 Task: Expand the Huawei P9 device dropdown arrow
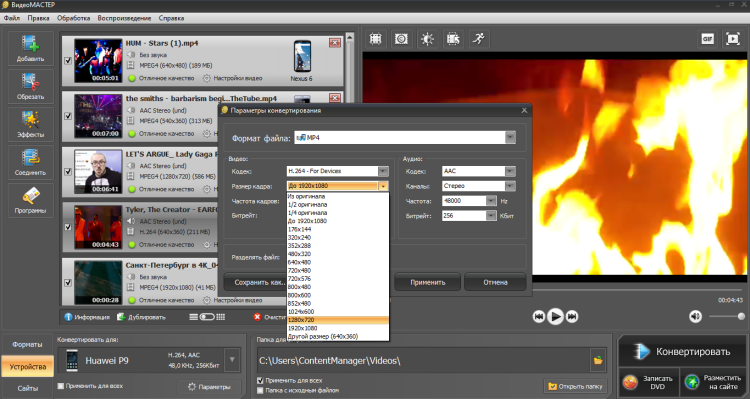coord(232,360)
